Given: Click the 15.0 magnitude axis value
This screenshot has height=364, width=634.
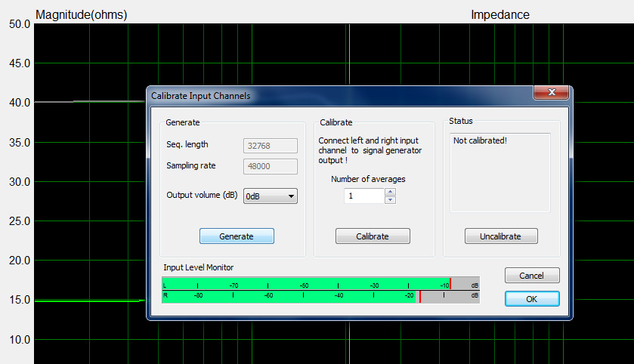Looking at the screenshot, I should [20, 300].
